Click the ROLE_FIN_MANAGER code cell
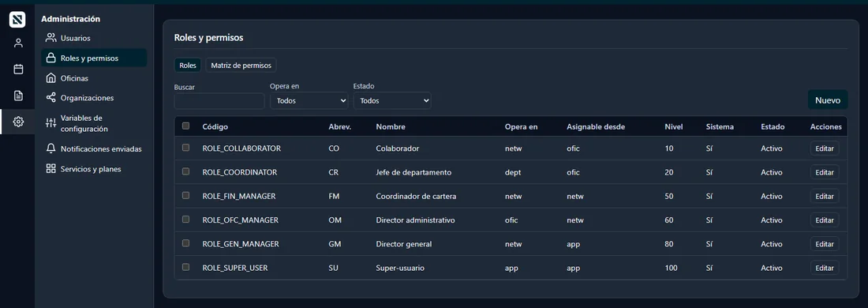The height and width of the screenshot is (308, 868). (238, 196)
